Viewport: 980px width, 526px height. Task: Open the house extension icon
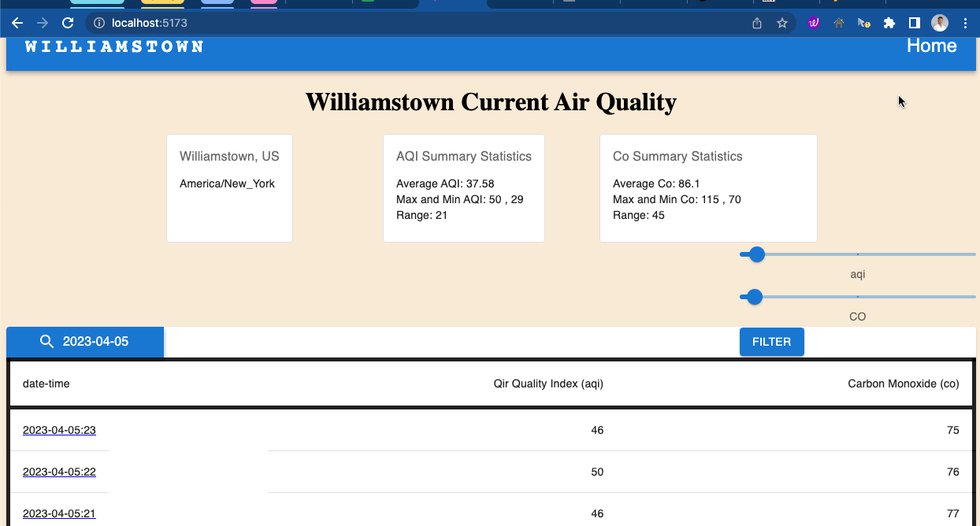(839, 24)
